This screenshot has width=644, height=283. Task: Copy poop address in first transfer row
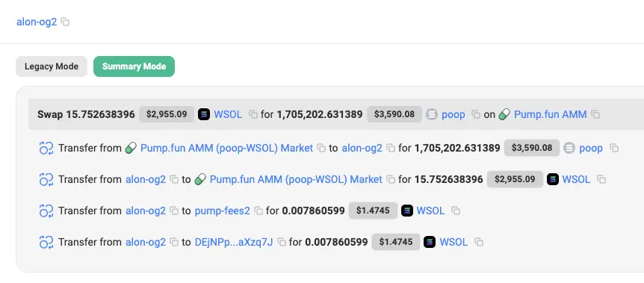tap(614, 148)
